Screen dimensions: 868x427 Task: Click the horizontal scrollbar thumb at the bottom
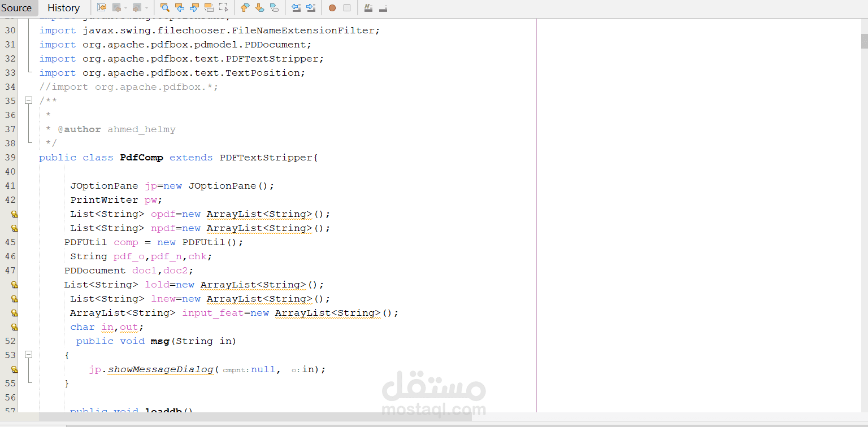point(255,417)
